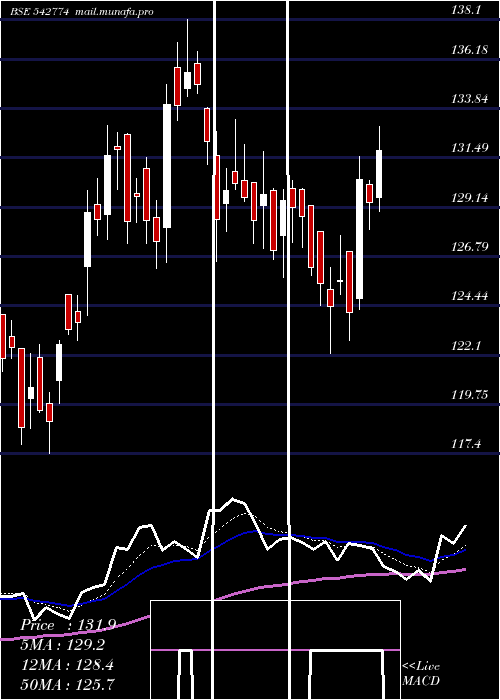This screenshot has width=500, height=700.
Task: Click the 12MA : 128.4 readout
Action: [x=67, y=665]
